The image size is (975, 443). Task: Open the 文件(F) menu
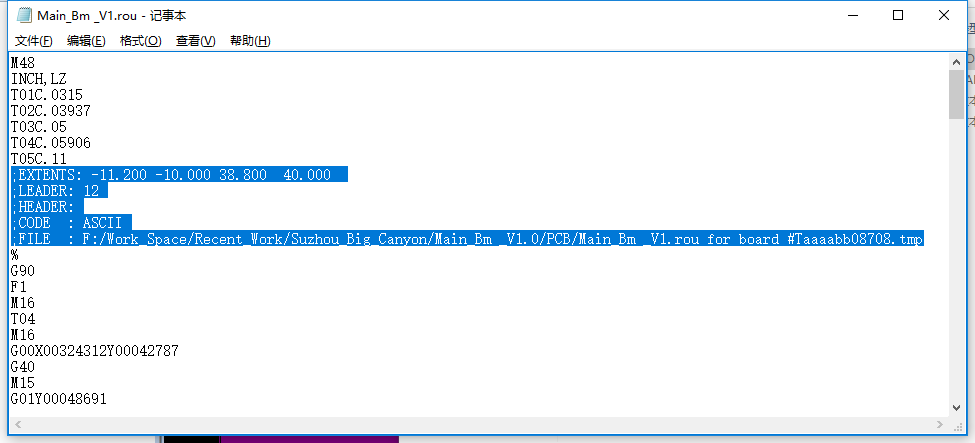(x=34, y=41)
